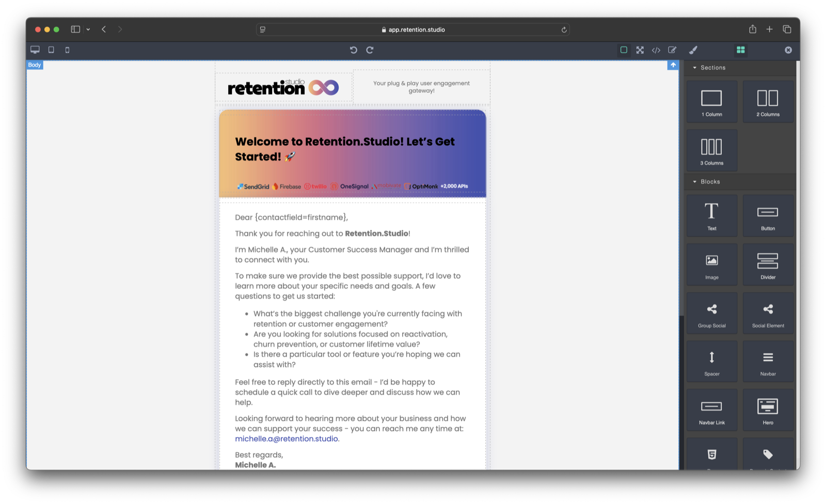Switch to mobile device preview

tap(67, 50)
